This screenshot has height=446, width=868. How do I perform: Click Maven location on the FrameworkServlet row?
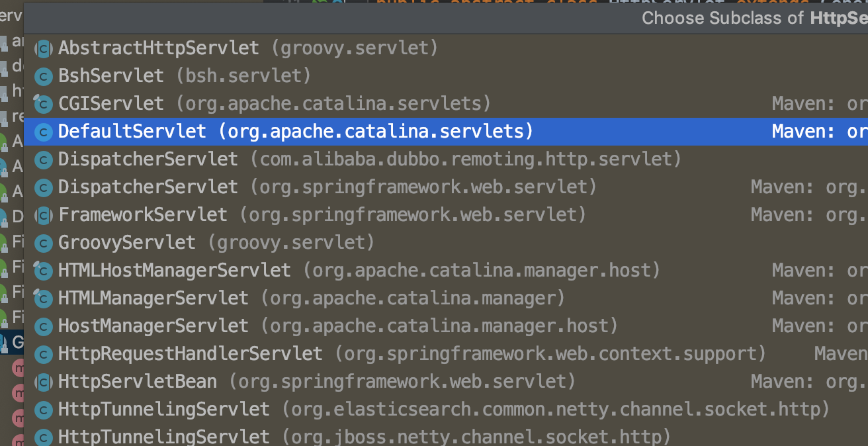pyautogui.click(x=809, y=216)
